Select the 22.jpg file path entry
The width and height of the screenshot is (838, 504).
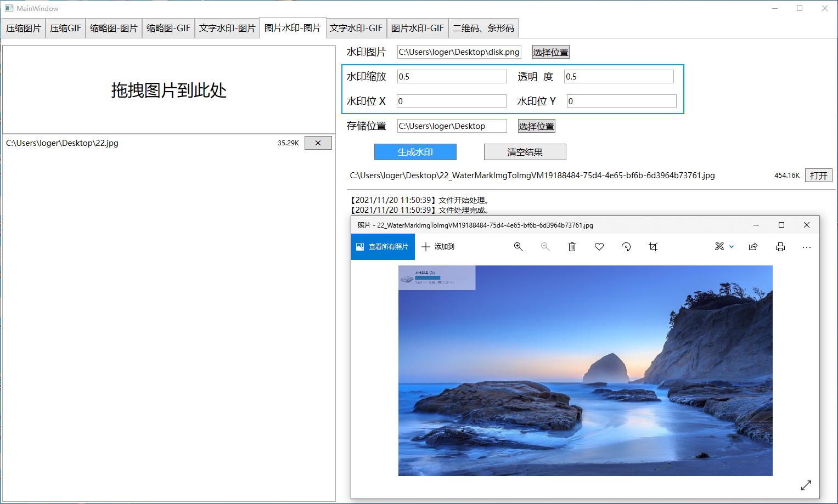pos(63,143)
